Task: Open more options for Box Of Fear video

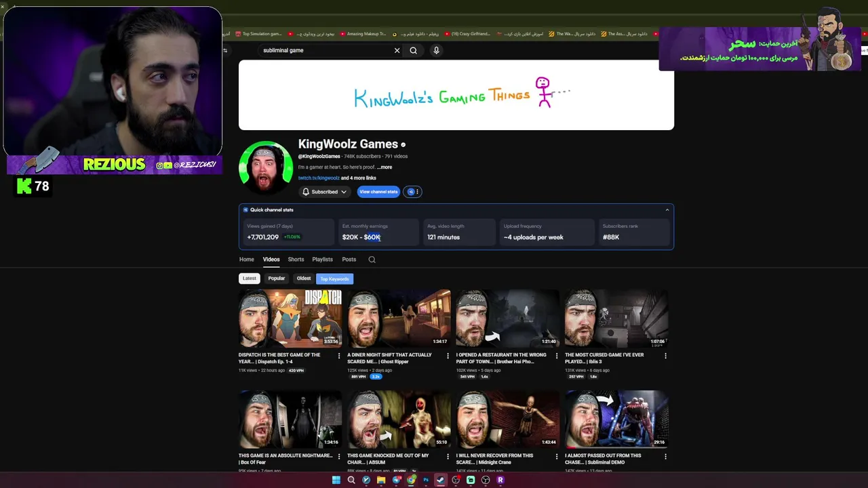Action: tap(339, 457)
